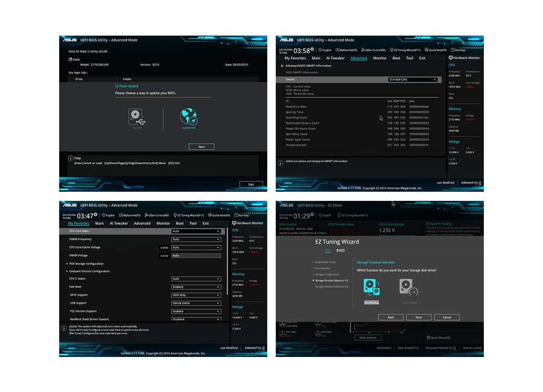Click EzMode(F7) on the 03:58 screen footer
Image resolution: width=543 pixels, height=392 pixels.
click(471, 183)
